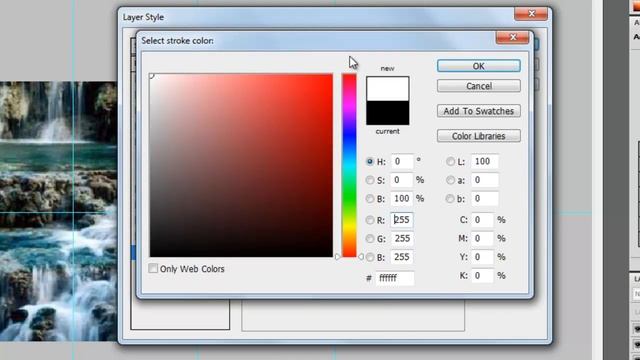Image resolution: width=640 pixels, height=360 pixels.
Task: Select the R red radio button
Action: pyautogui.click(x=370, y=220)
